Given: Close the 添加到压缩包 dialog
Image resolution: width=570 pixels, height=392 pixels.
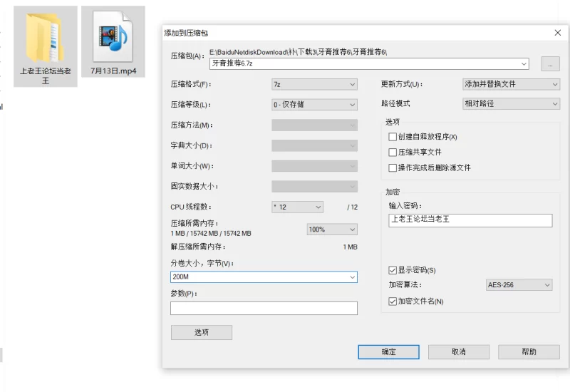Looking at the screenshot, I should point(558,33).
